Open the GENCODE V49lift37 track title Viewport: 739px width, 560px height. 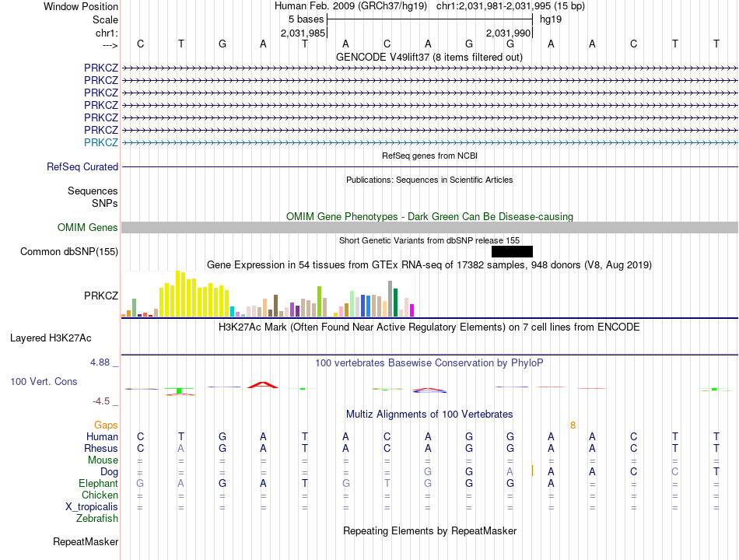(429, 58)
